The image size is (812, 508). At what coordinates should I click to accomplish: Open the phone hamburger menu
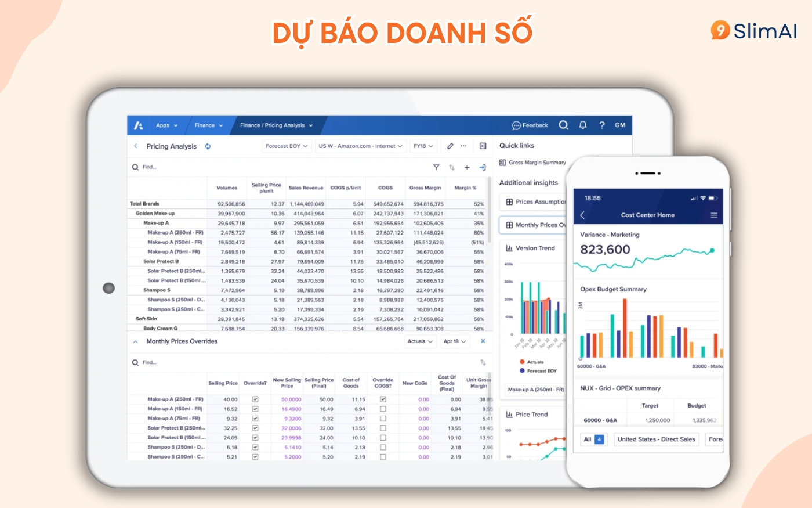pos(714,215)
